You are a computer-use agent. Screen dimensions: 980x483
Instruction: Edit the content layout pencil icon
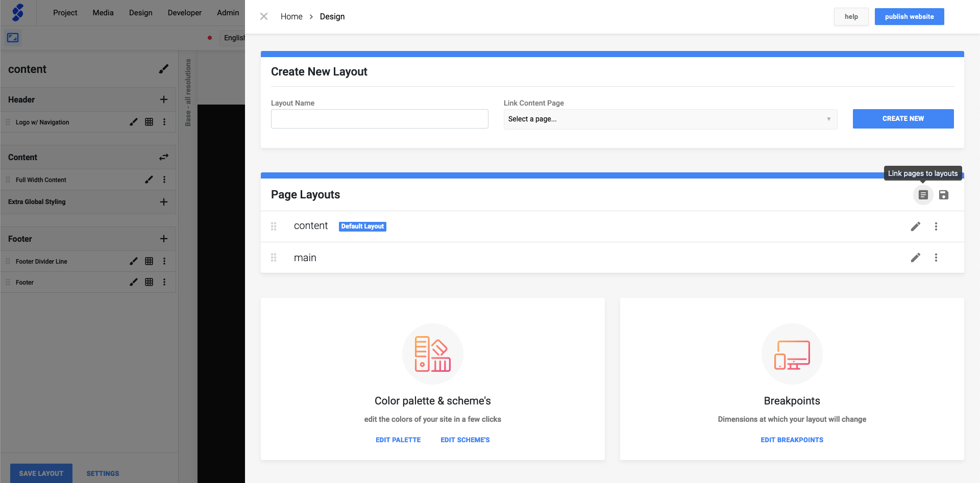[916, 226]
